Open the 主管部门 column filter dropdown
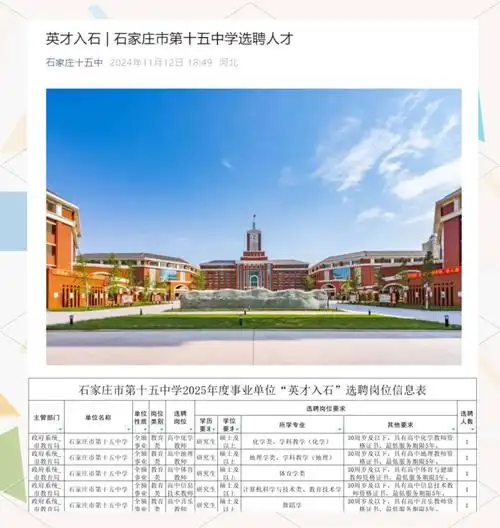Screen dimensions: 500x528 point(60,429)
